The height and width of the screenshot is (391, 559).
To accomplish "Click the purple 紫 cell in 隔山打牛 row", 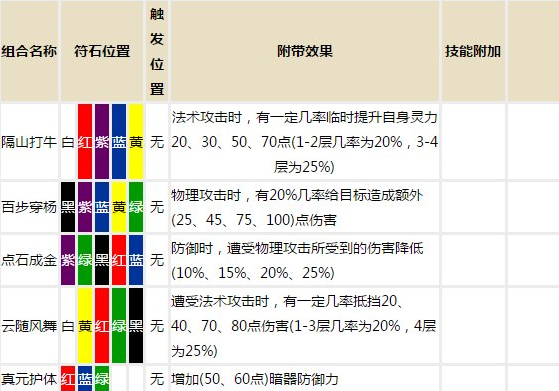I will point(102,142).
